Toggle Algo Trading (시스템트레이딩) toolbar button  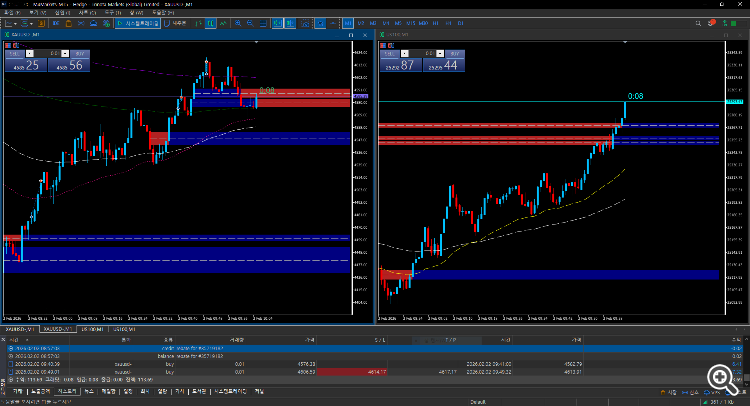tap(138, 23)
